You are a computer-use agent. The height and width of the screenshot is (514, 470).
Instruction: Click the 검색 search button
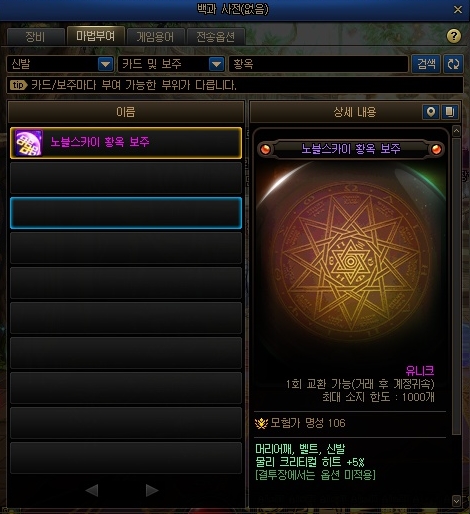[426, 64]
